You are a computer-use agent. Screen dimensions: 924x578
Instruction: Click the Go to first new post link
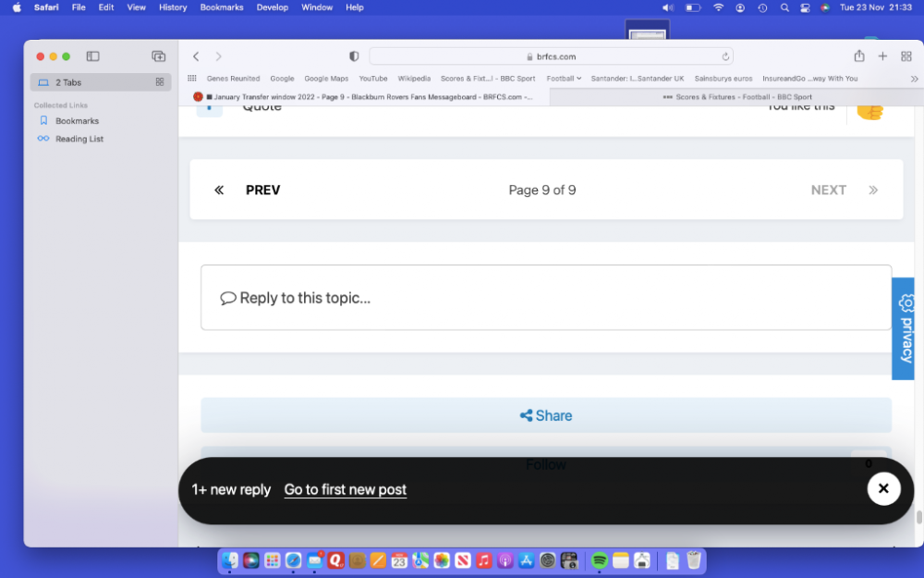coord(345,490)
